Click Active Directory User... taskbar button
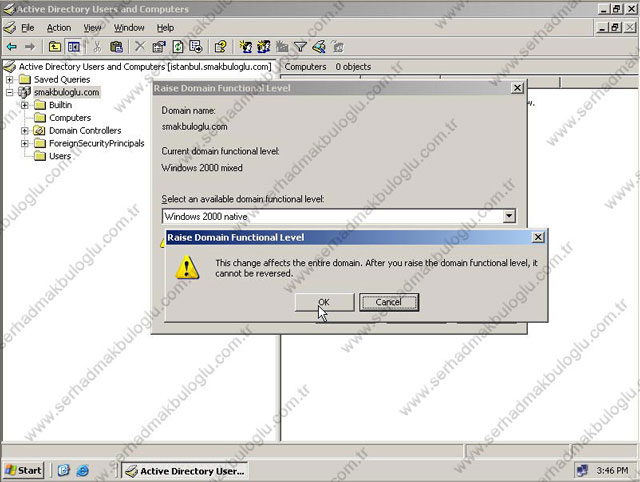The height and width of the screenshot is (482, 640). tap(185, 471)
